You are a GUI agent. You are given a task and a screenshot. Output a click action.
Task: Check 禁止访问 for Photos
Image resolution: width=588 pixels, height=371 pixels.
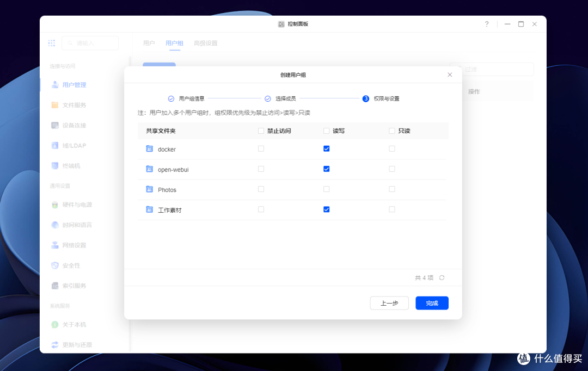point(261,189)
